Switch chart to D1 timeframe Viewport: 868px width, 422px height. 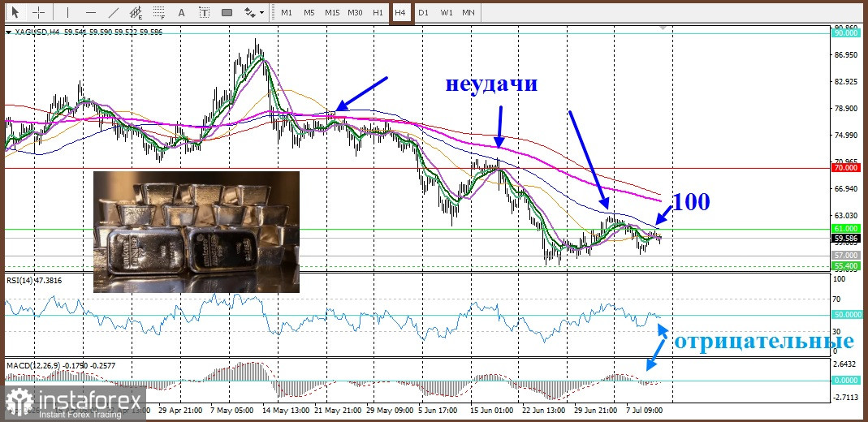point(423,12)
